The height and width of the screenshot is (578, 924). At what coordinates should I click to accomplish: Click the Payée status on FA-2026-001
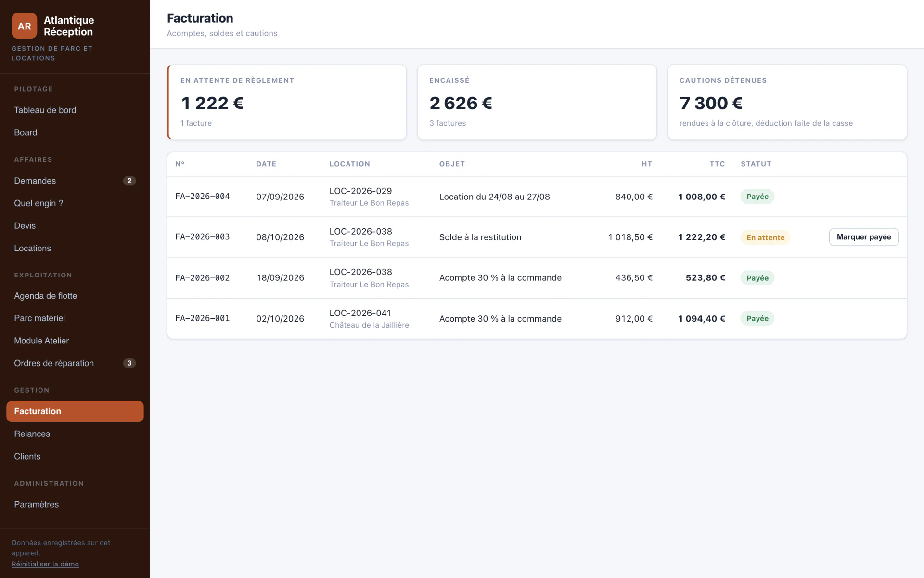[757, 318]
